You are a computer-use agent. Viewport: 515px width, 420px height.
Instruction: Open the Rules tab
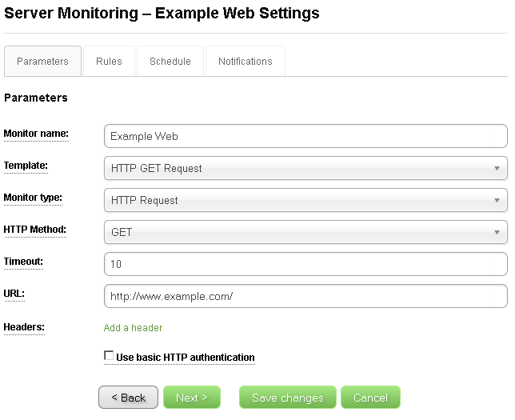coord(109,62)
